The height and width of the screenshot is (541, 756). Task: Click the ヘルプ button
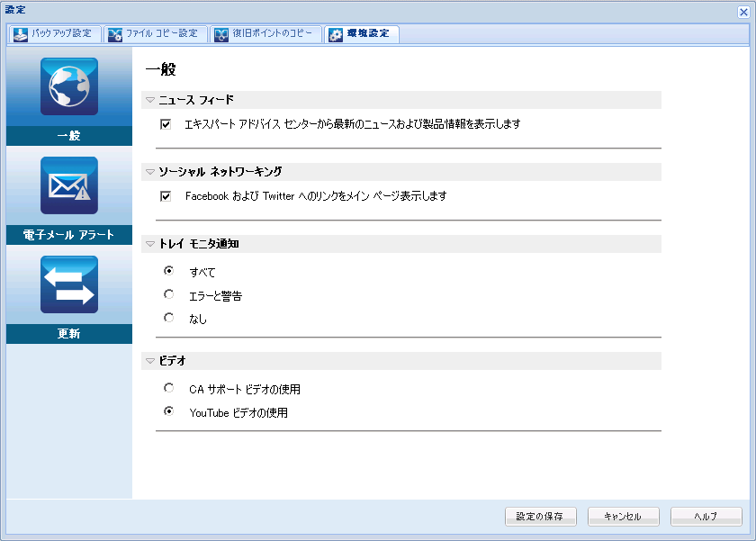coord(706,517)
